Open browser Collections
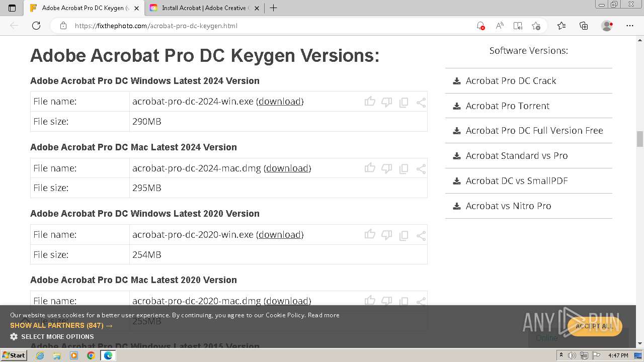This screenshot has width=644, height=362. tap(584, 26)
